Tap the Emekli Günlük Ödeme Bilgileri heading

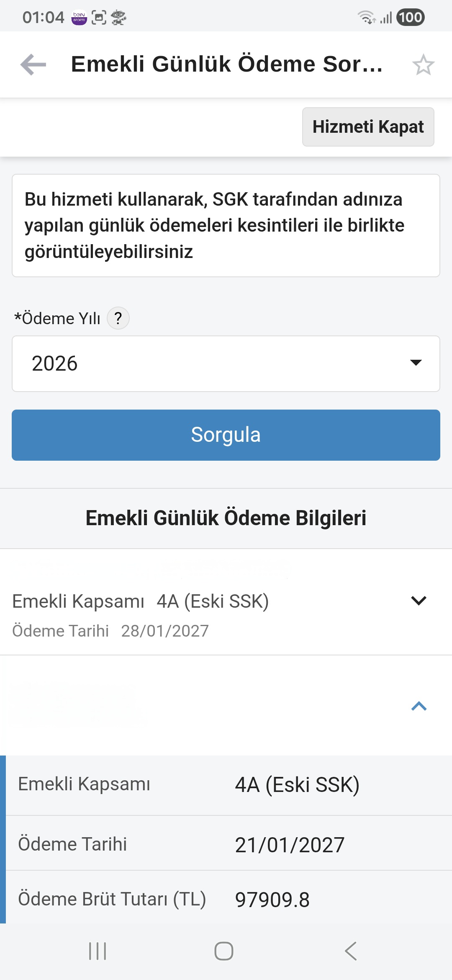[x=226, y=518]
